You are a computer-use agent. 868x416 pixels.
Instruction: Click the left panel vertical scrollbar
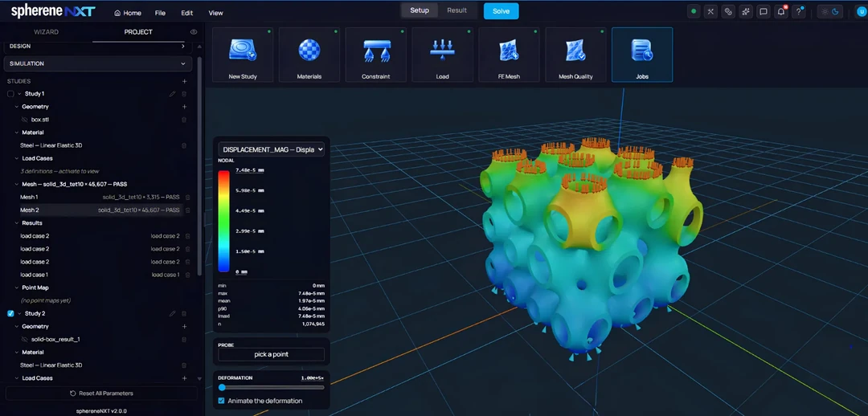pyautogui.click(x=200, y=165)
